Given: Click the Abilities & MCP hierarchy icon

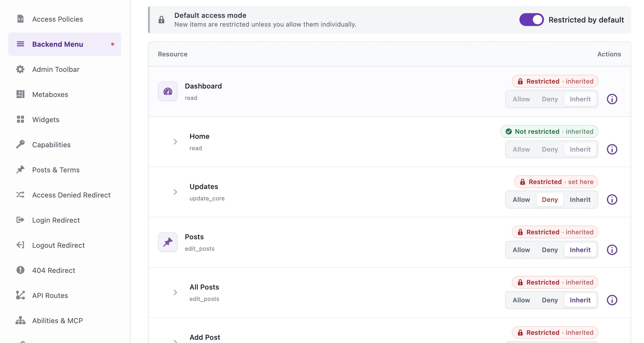Looking at the screenshot, I should tap(20, 320).
